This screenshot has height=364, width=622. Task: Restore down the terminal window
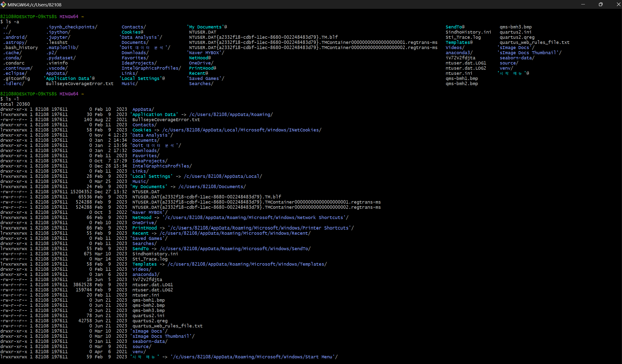point(601,4)
